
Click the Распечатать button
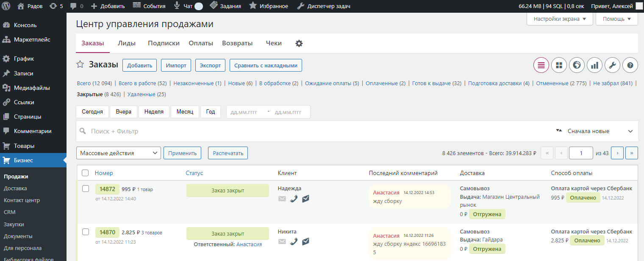tap(228, 153)
